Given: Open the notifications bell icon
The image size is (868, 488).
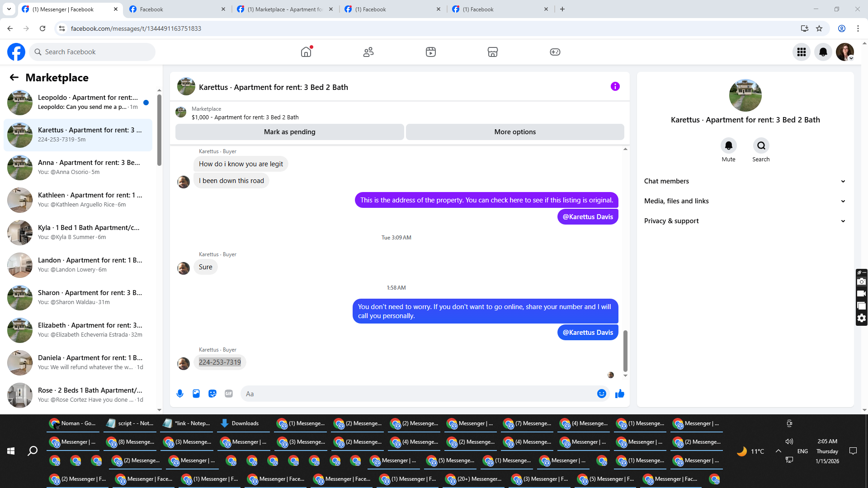Looking at the screenshot, I should [823, 52].
